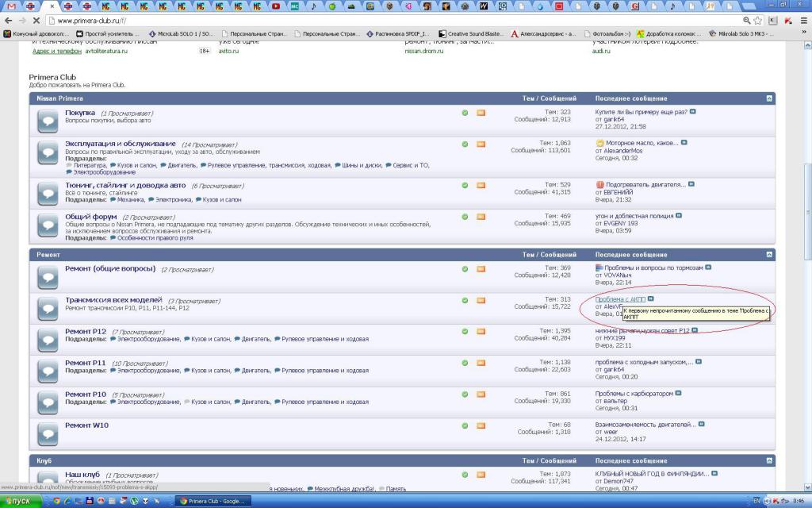Collapse the Клуб category
The image size is (812, 508).
click(769, 460)
